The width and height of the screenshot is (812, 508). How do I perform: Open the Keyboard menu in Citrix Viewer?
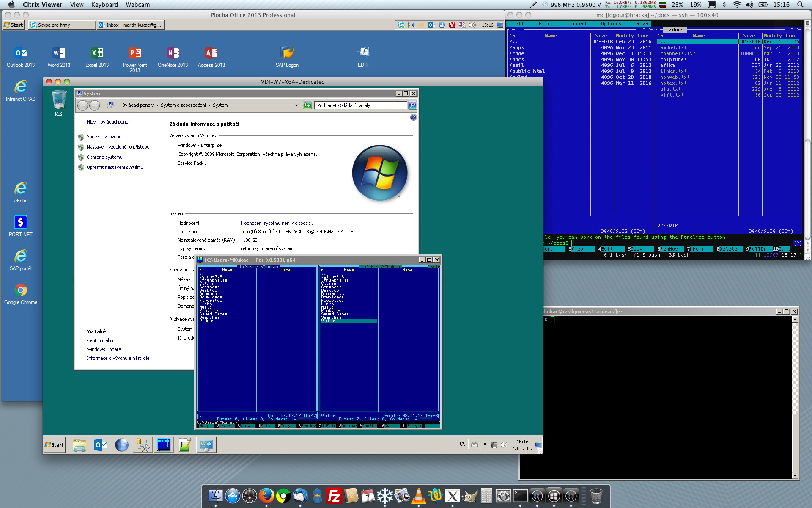point(104,5)
